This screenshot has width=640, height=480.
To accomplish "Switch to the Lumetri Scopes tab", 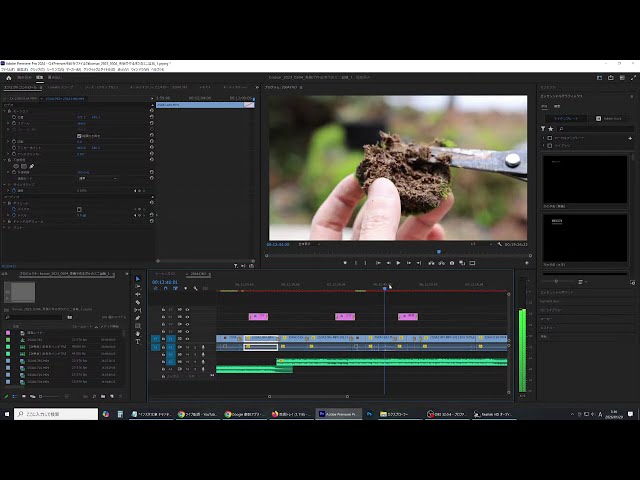I will (x=60, y=87).
